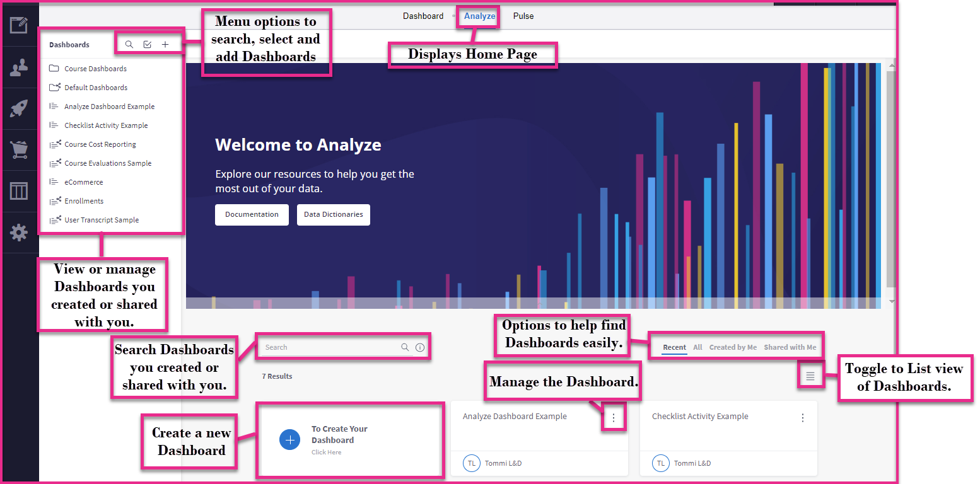
Task: Open the shopping cart sidebar icon
Action: pyautogui.click(x=19, y=150)
